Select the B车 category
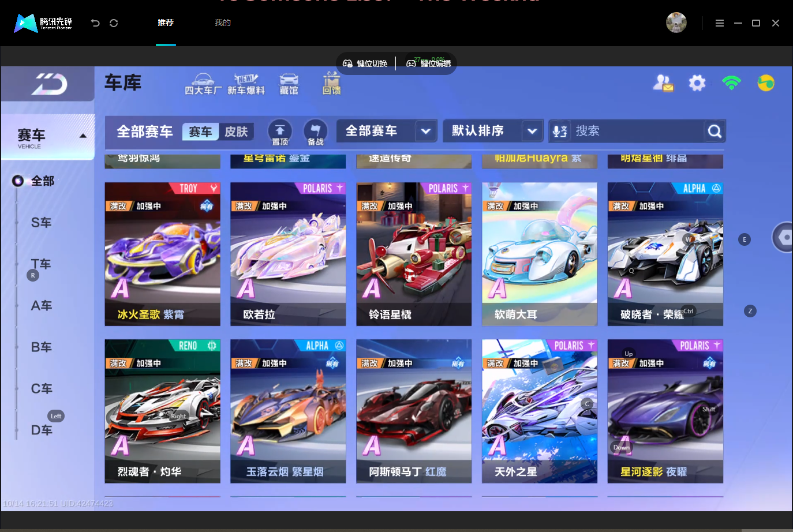Viewport: 793px width, 532px height. pyautogui.click(x=42, y=347)
